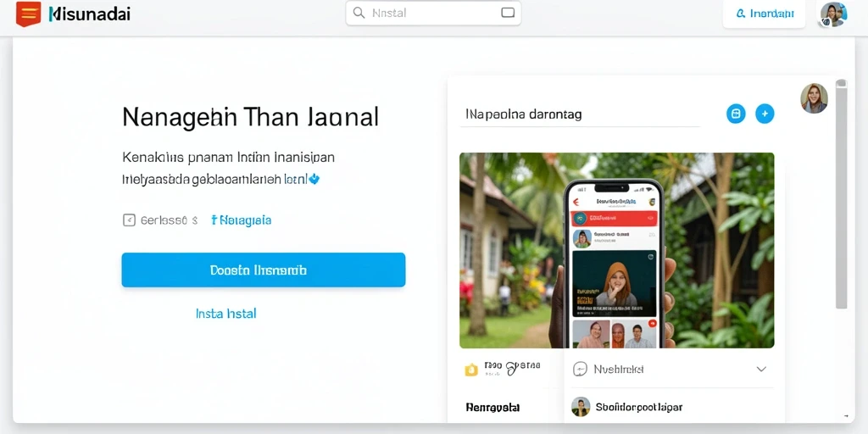
Task: Open the profile avatar in top bar
Action: tap(833, 14)
